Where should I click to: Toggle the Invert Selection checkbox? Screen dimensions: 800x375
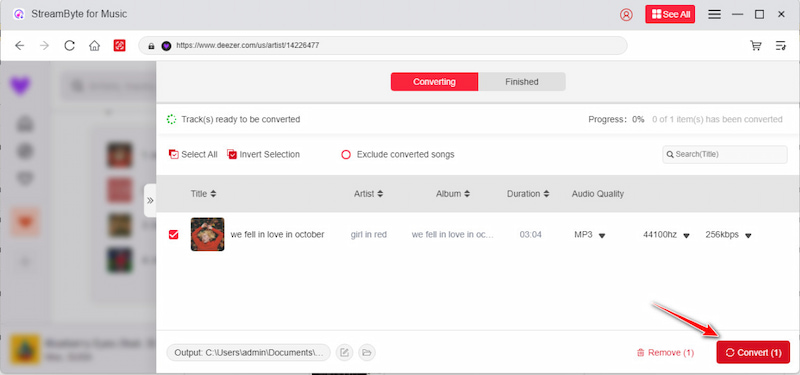pos(232,154)
